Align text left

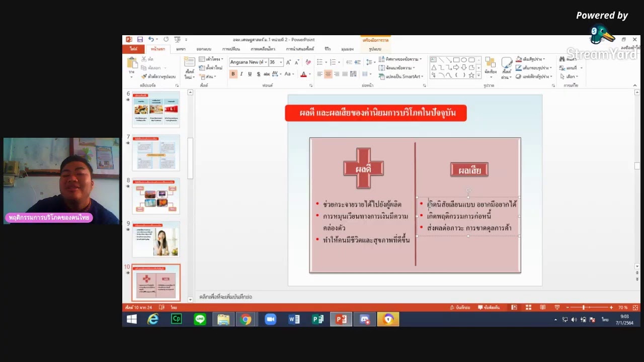319,74
